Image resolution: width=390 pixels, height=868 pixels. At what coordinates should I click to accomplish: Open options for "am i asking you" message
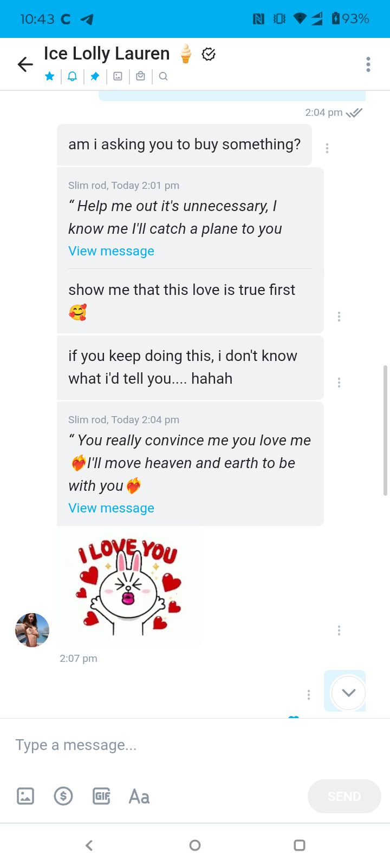coord(327,148)
